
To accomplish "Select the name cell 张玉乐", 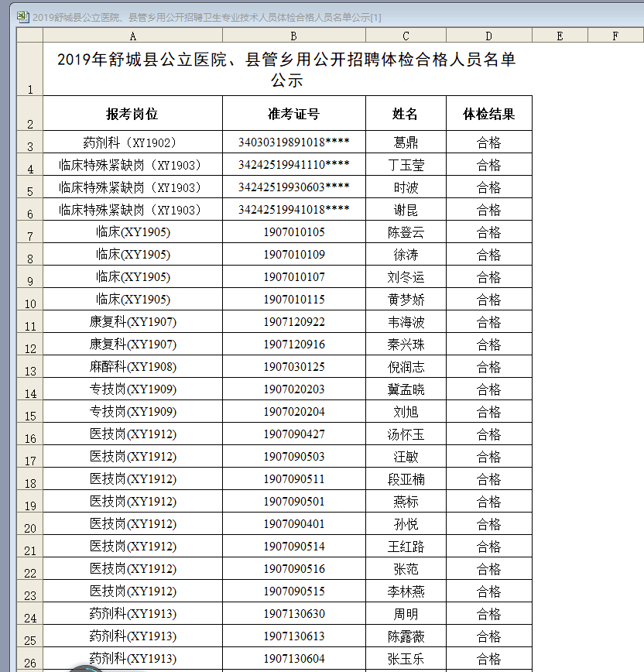I will point(406,658).
